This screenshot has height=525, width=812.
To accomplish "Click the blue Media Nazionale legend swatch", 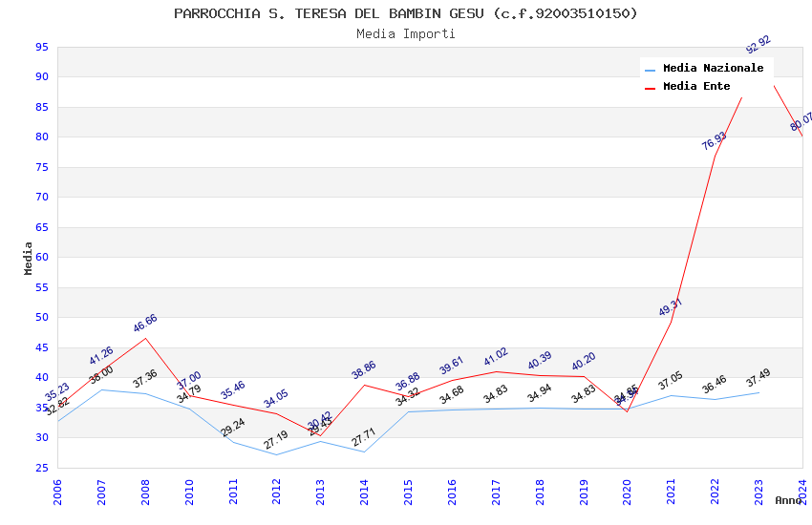I will [x=650, y=70].
